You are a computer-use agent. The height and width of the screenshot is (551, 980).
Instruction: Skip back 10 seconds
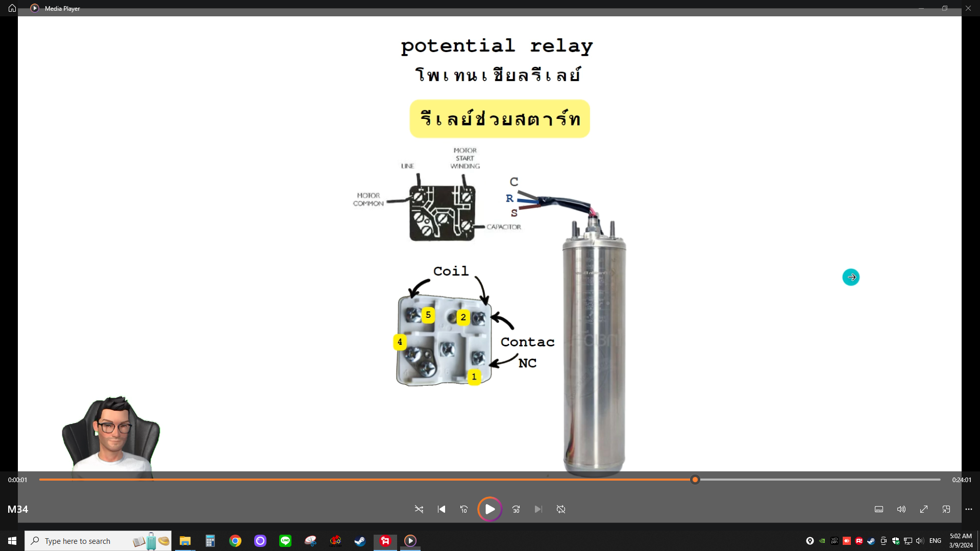464,509
